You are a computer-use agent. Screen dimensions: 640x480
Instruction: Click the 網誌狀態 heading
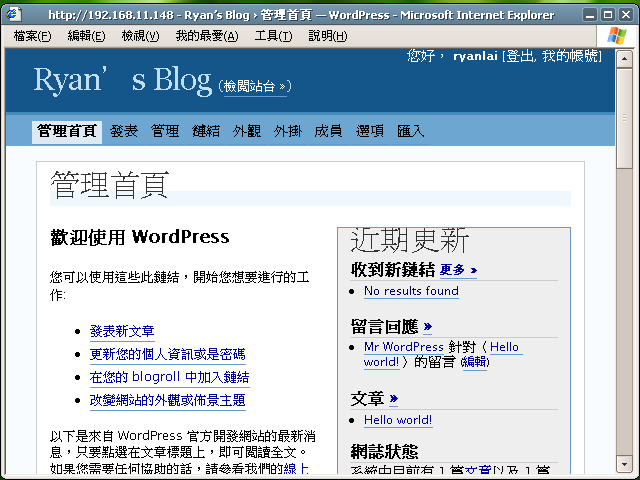(x=384, y=452)
